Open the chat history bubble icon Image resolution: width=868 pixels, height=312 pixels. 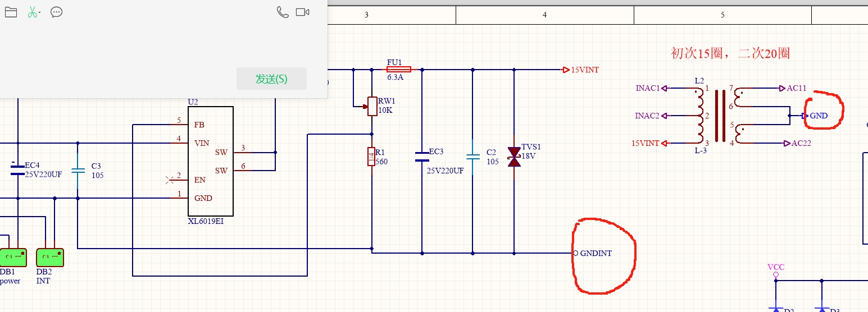[x=56, y=12]
